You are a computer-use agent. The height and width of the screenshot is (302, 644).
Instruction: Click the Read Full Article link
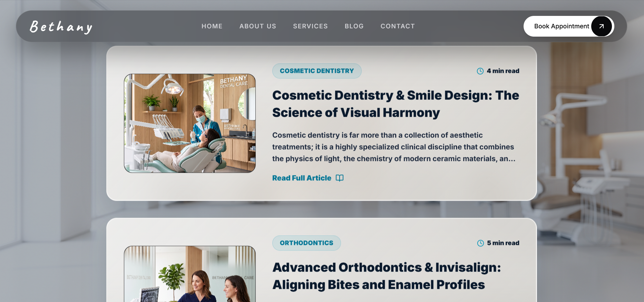point(308,178)
